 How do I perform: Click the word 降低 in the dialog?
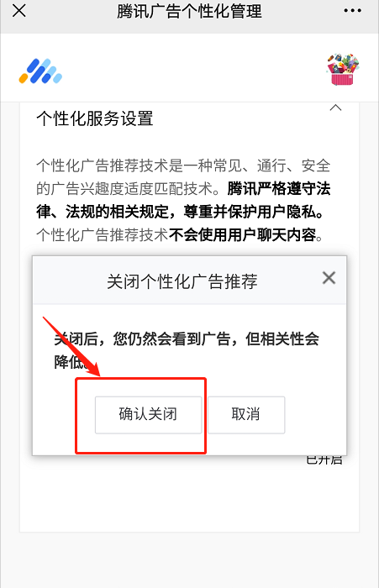point(69,362)
